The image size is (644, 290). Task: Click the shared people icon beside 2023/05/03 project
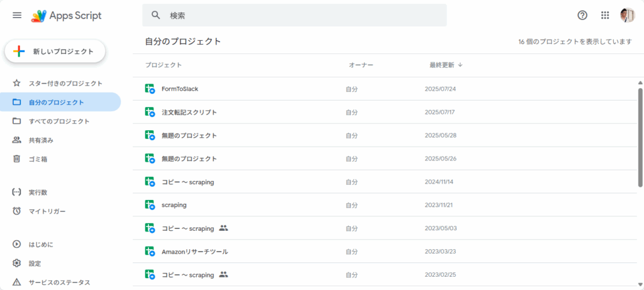[223, 228]
